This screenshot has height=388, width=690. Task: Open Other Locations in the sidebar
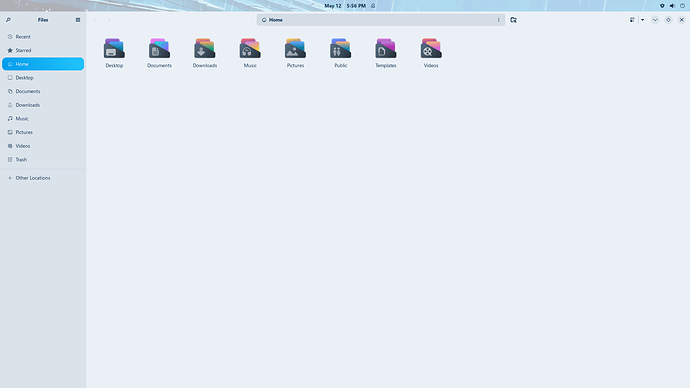(43, 178)
